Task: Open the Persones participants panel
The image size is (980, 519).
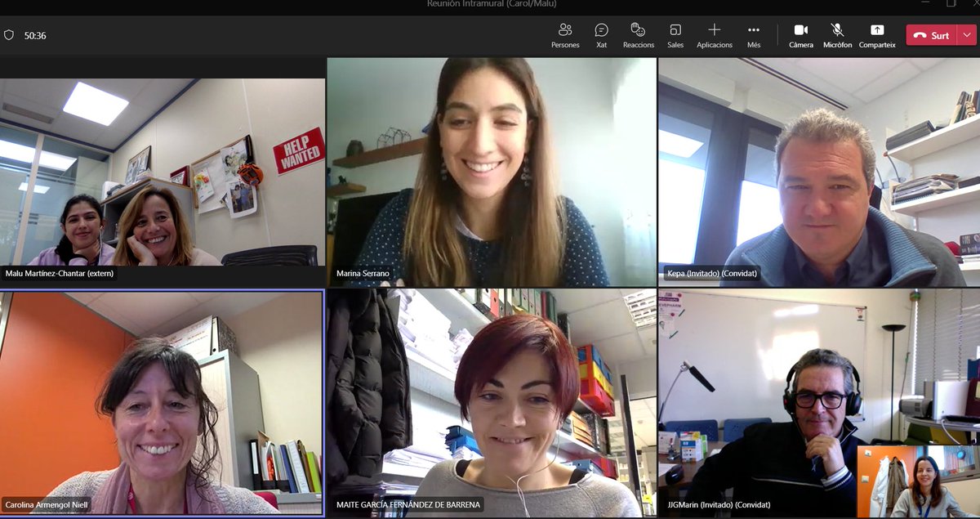Action: [x=565, y=35]
